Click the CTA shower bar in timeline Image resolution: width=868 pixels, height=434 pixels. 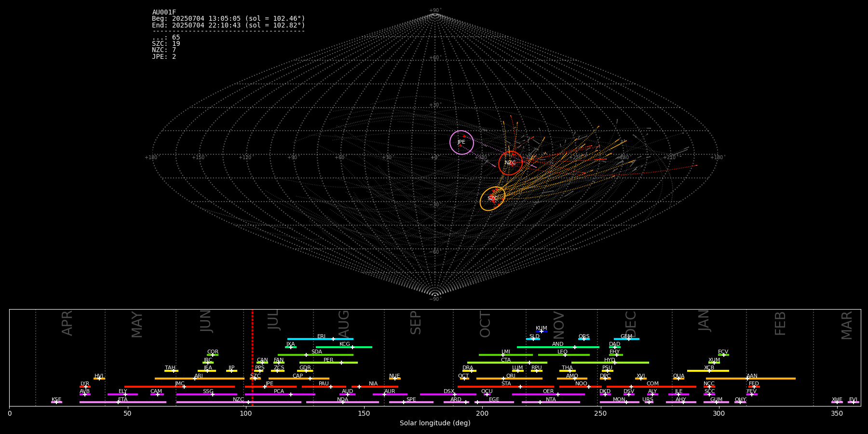[x=507, y=363]
